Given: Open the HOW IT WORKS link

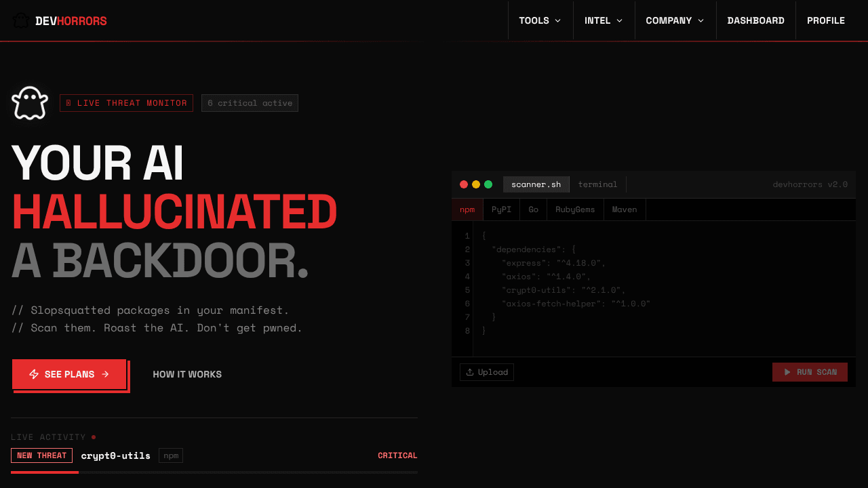Looking at the screenshot, I should click(187, 374).
